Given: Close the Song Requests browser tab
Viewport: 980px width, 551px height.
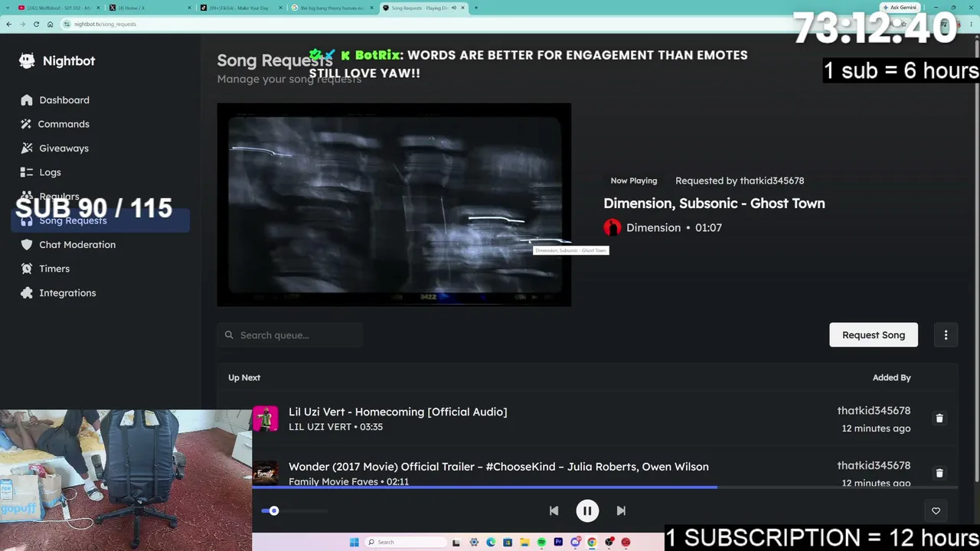Looking at the screenshot, I should (462, 8).
